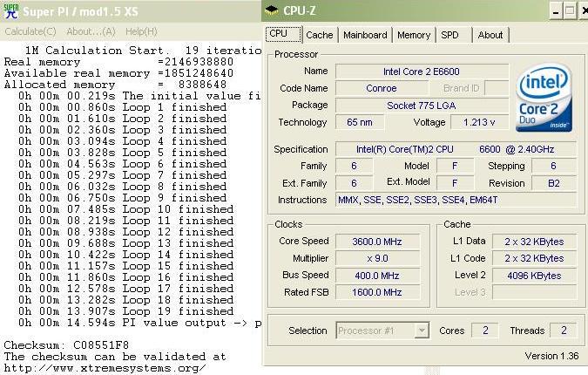
Task: Click the empty Level 3 cache field
Action: pos(534,292)
